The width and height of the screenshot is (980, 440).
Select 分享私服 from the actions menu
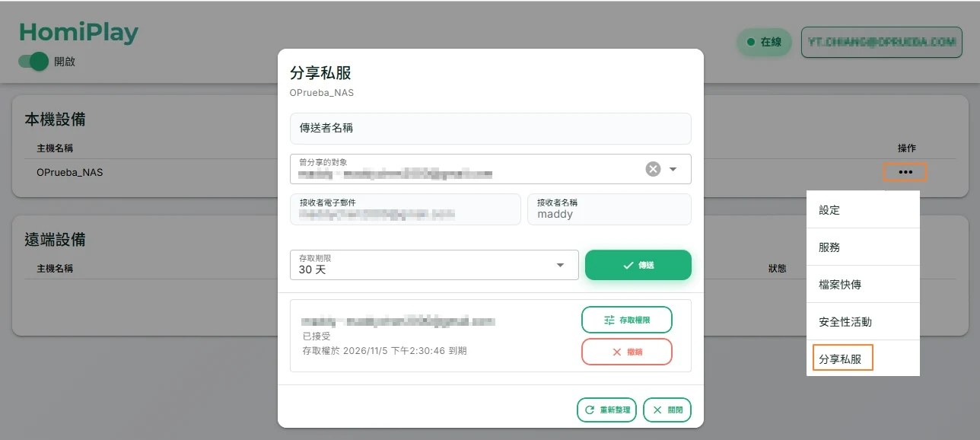click(x=863, y=359)
